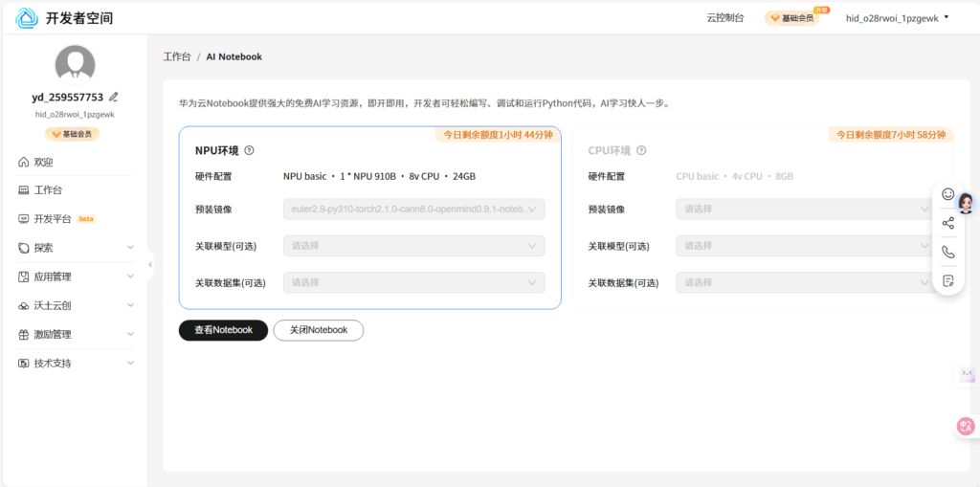Click the AI Notebook breadcrumb text
This screenshot has width=980, height=487.
tap(234, 56)
